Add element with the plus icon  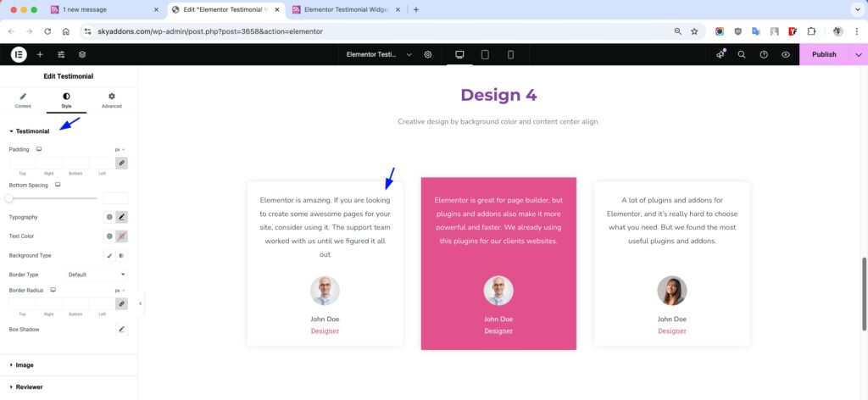coord(40,54)
